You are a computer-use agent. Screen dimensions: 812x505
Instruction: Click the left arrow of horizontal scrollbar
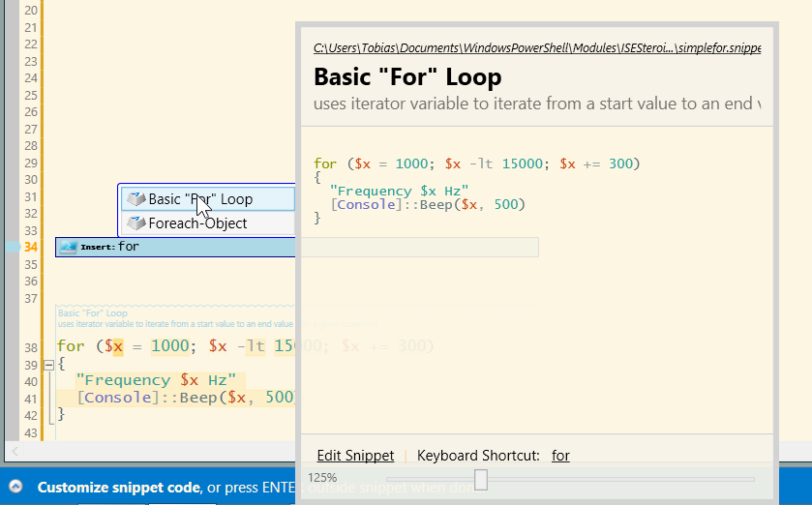(x=15, y=451)
